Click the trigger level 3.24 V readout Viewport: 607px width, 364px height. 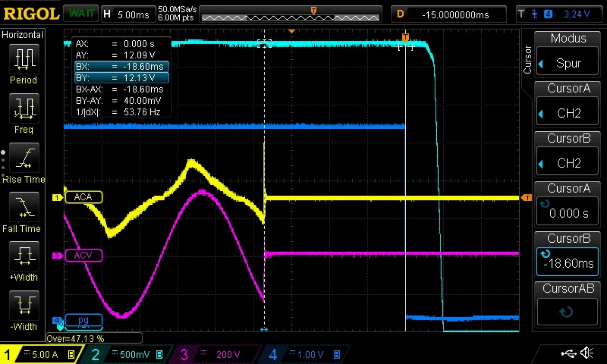coord(576,14)
